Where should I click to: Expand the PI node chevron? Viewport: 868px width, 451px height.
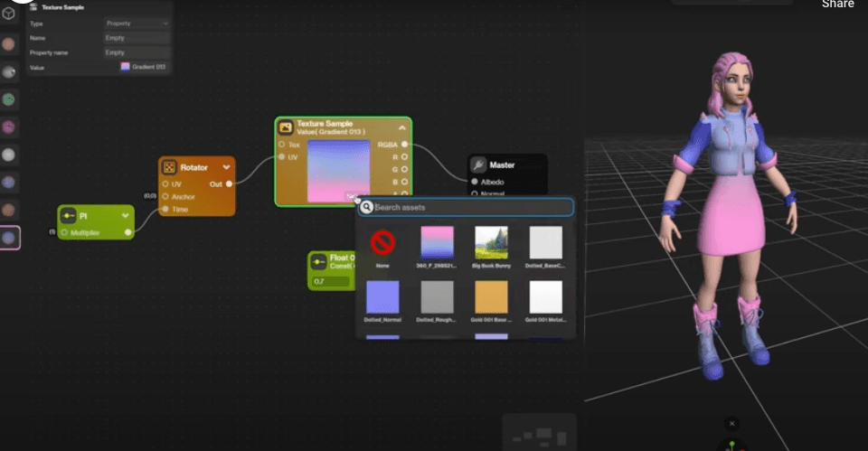(124, 217)
